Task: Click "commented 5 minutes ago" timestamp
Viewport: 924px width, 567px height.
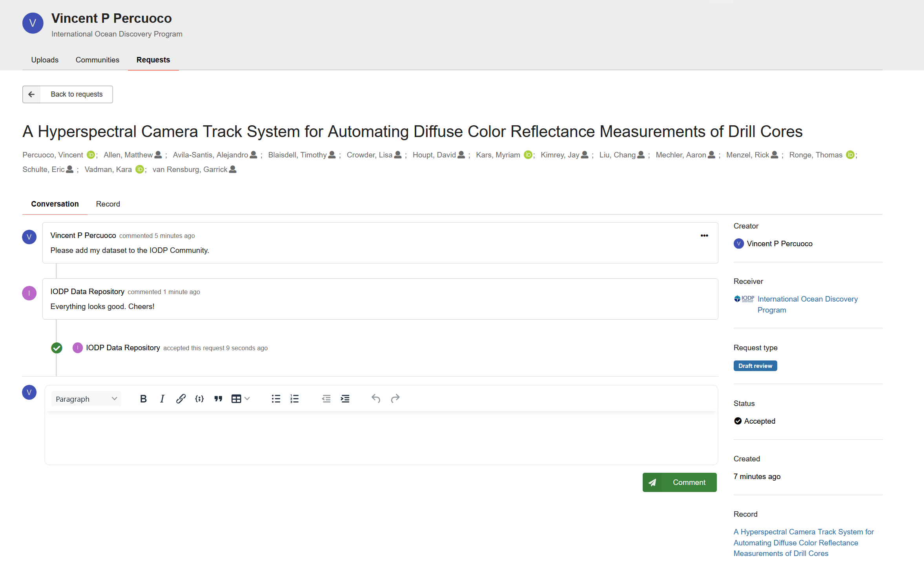Action: coord(157,236)
